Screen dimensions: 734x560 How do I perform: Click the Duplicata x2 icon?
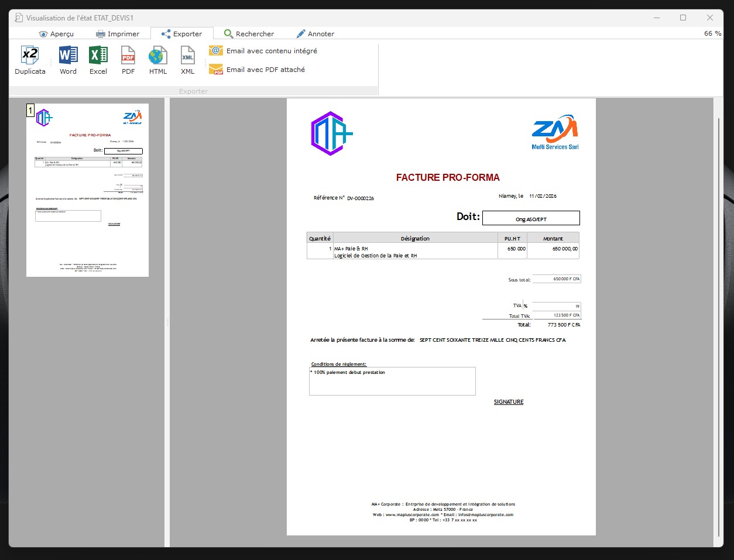point(30,56)
